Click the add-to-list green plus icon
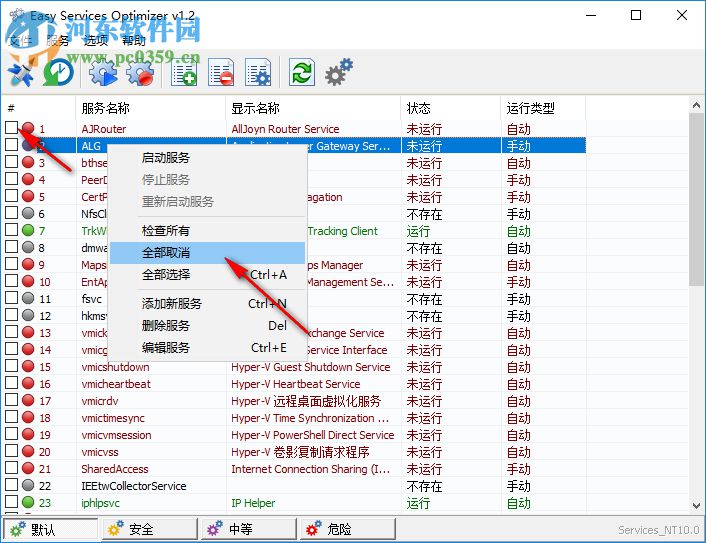Viewport: 706px width, 543px height. pos(184,72)
